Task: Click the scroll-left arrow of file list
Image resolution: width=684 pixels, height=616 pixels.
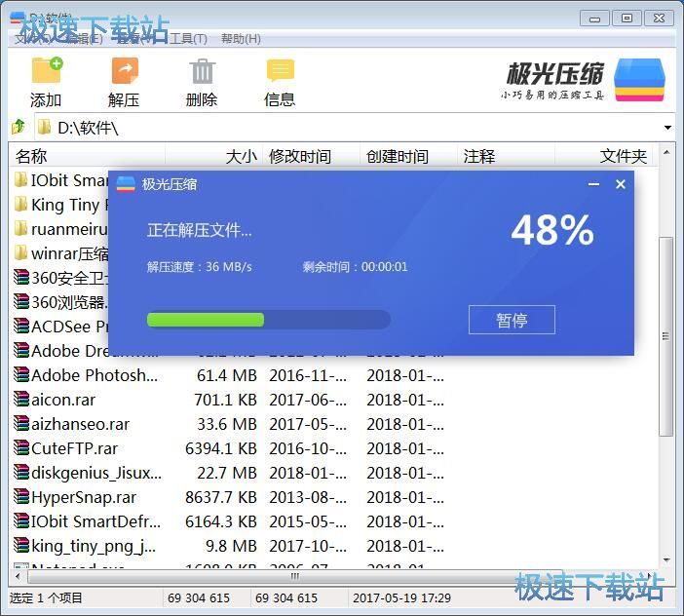Action: click(x=18, y=576)
